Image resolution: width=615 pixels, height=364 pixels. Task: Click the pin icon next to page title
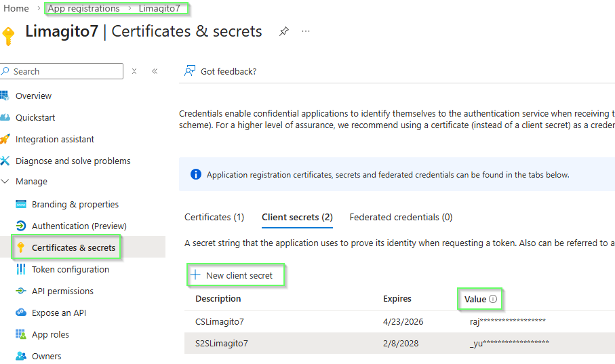coord(284,31)
